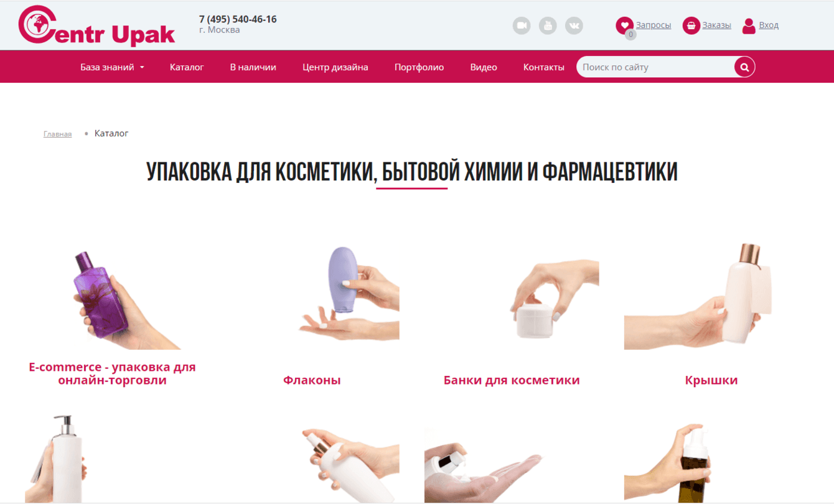
Task: Open the VK social icon
Action: (574, 26)
